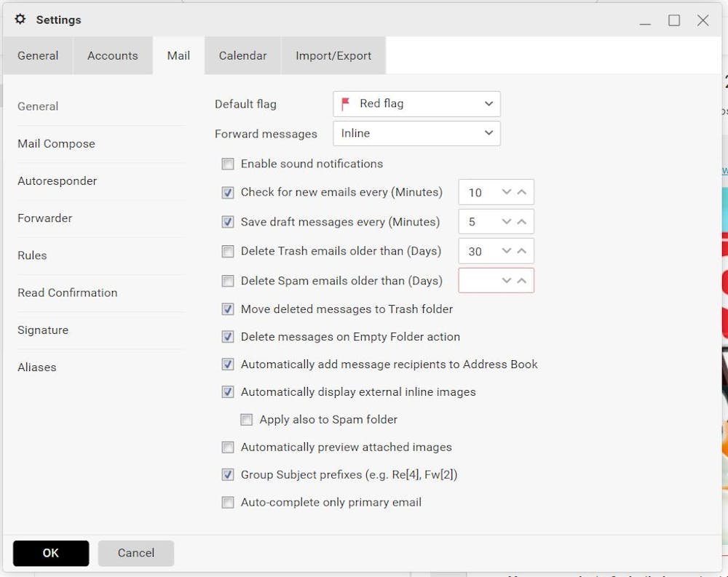Click the OK button

pos(51,553)
